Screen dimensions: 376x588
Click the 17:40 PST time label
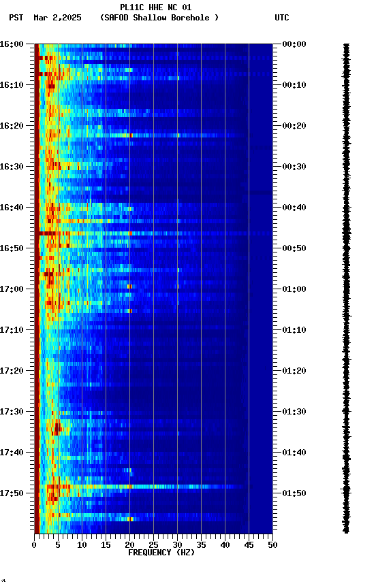click(x=12, y=453)
